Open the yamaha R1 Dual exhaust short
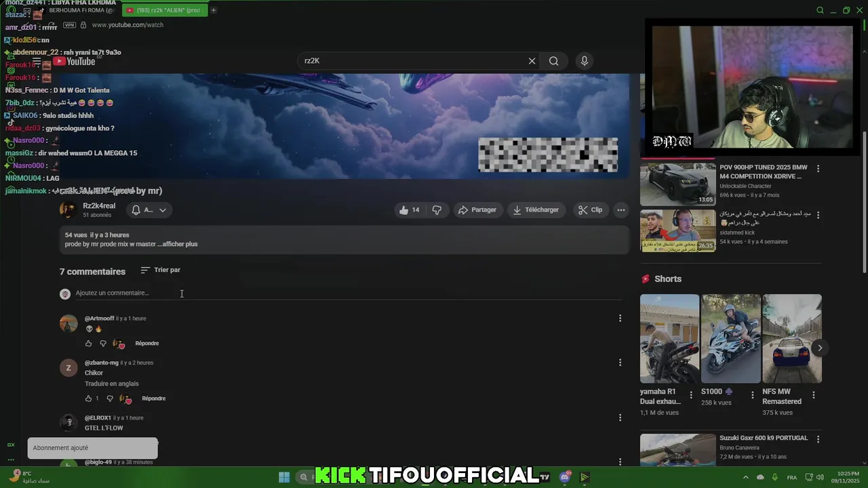The width and height of the screenshot is (868, 488). pyautogui.click(x=669, y=339)
